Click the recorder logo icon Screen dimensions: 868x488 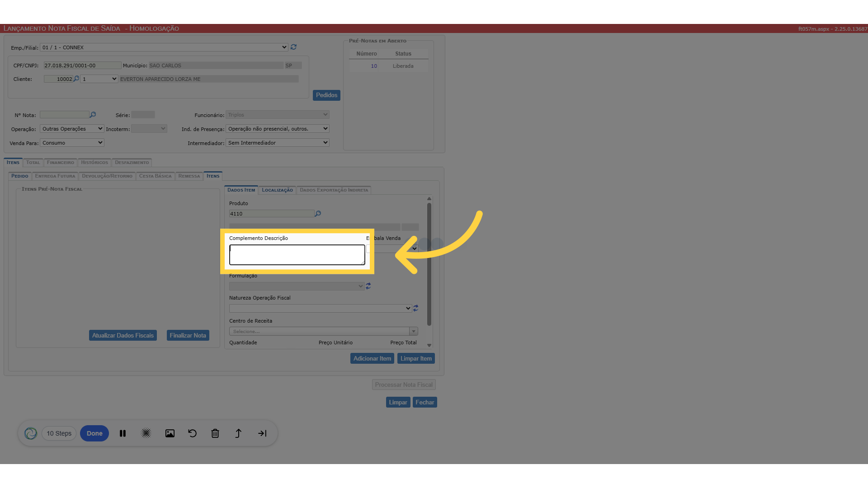coord(31,433)
